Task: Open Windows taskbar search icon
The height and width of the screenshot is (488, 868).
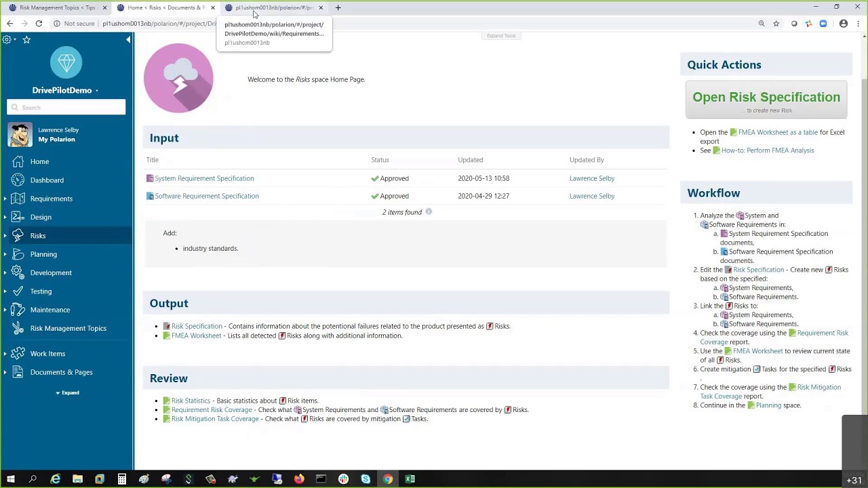Action: [33, 479]
